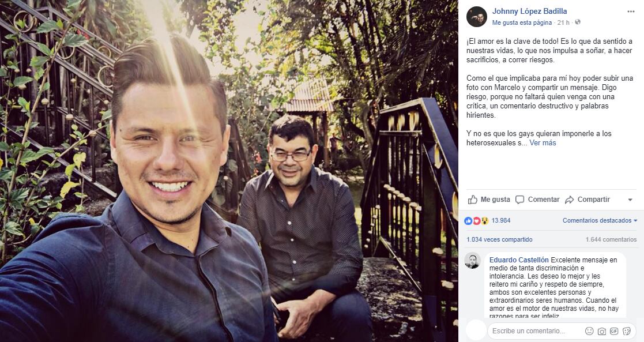
Task: Attach a photo using the camera icon
Action: 602,331
